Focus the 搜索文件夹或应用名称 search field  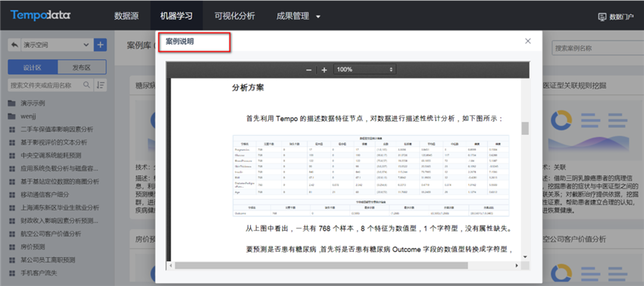pyautogui.click(x=45, y=85)
